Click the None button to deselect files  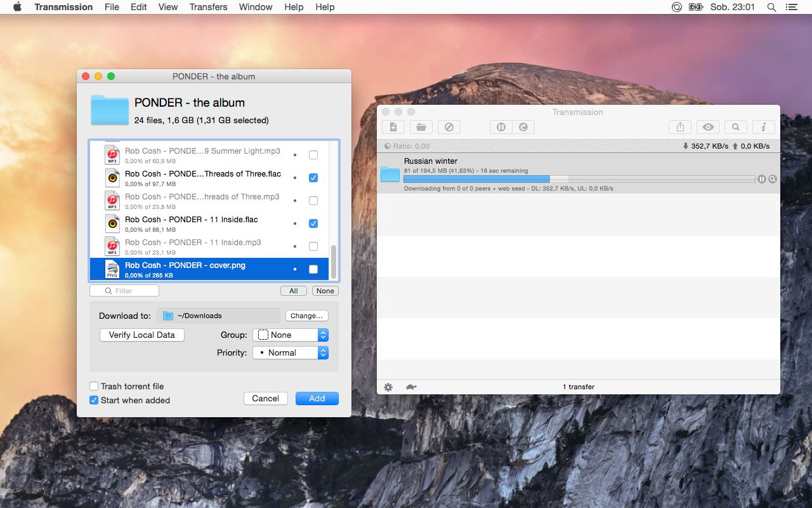325,291
